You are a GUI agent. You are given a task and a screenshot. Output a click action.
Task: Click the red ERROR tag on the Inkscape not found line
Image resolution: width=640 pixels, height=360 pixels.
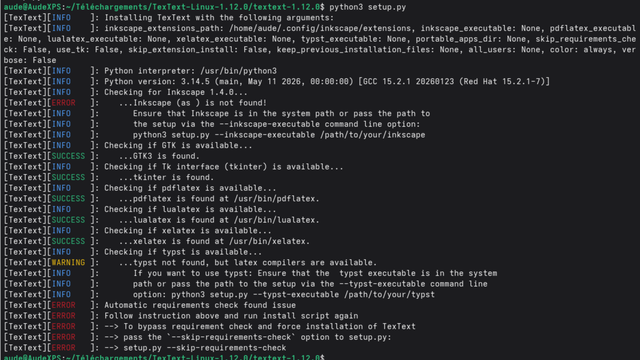coord(63,103)
